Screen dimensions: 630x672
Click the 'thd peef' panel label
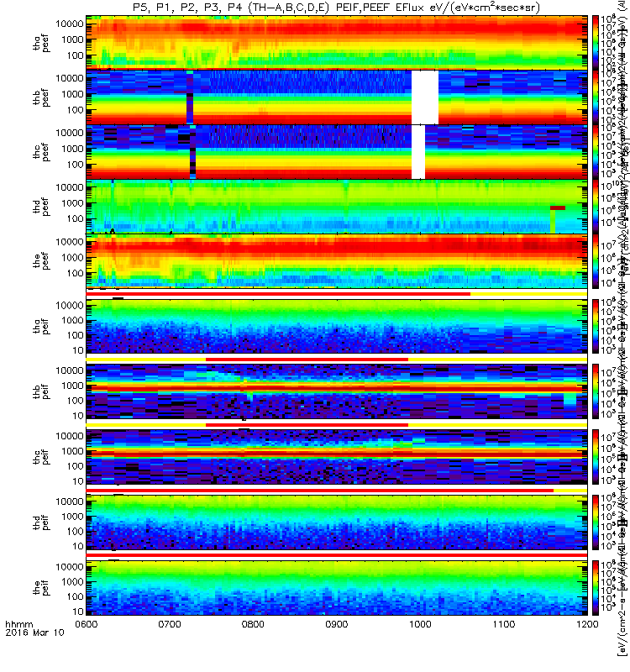tap(41, 207)
